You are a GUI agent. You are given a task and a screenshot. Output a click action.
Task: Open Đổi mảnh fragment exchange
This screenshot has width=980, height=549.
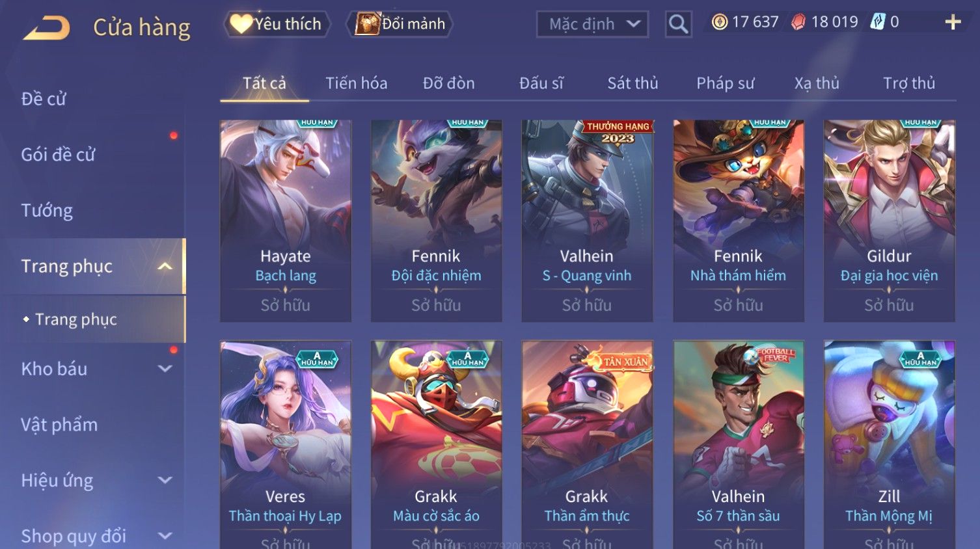[400, 24]
